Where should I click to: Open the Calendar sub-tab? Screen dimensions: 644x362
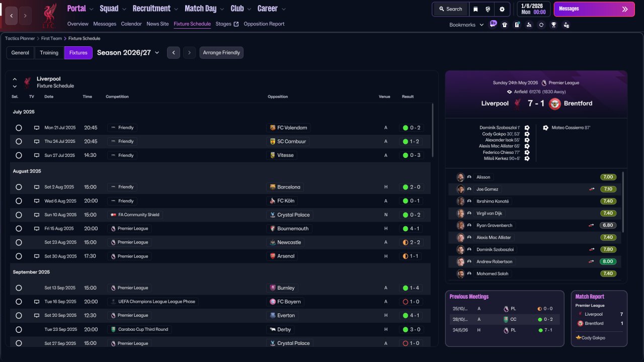(131, 24)
